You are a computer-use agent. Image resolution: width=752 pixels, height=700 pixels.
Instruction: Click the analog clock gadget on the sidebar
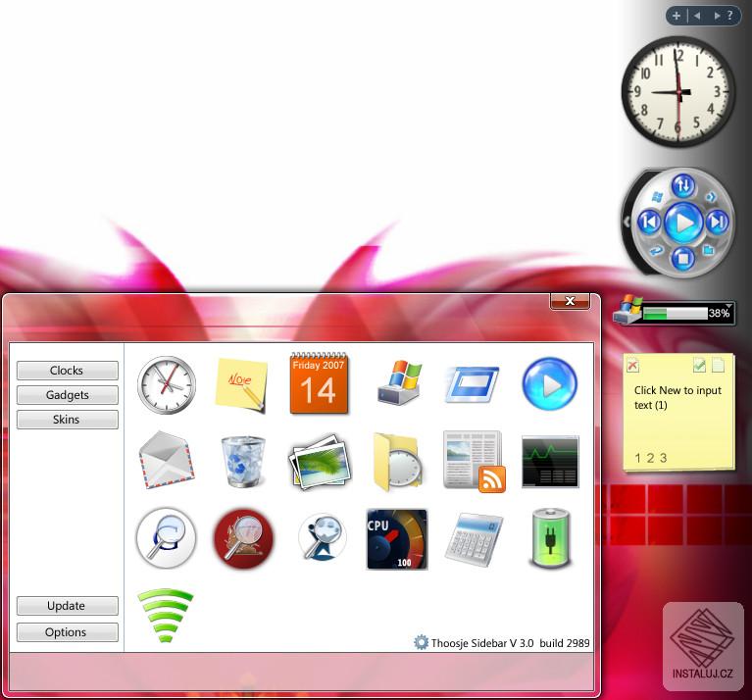coord(678,91)
